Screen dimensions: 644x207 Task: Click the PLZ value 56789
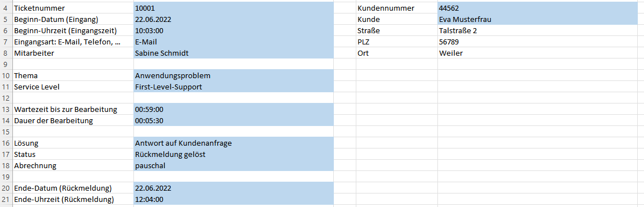point(540,42)
